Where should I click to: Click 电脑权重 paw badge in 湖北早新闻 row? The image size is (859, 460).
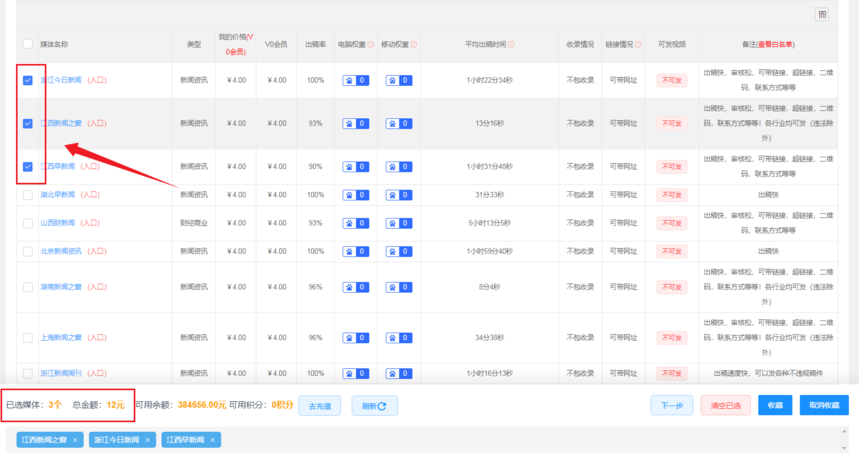(x=356, y=195)
